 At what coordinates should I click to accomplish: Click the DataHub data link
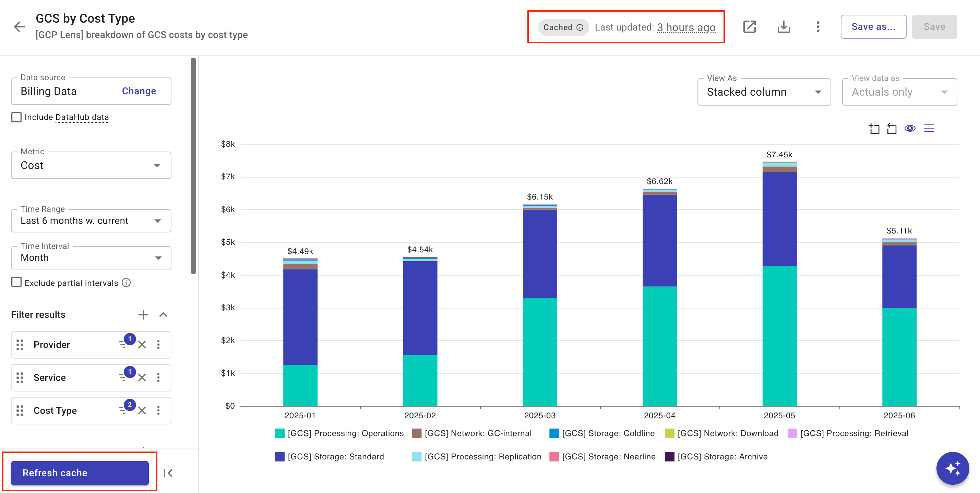click(x=82, y=117)
